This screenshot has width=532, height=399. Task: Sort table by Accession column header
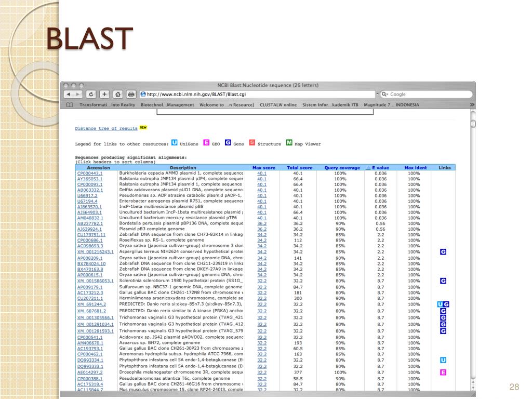click(x=98, y=168)
